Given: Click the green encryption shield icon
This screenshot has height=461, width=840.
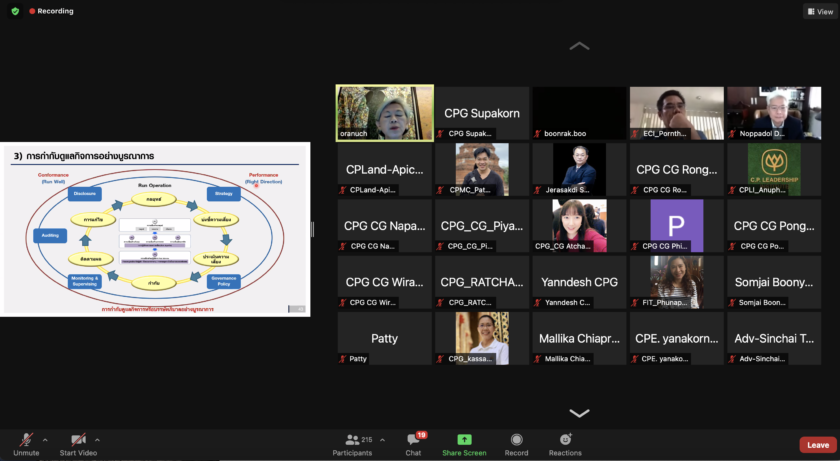Looking at the screenshot, I should coord(15,11).
